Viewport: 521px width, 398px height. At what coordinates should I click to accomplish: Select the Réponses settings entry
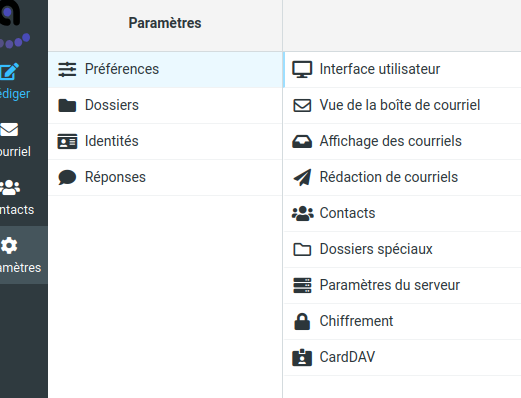165,177
